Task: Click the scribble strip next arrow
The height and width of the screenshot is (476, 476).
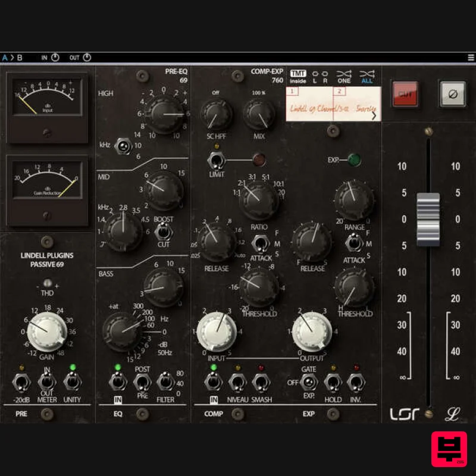Action: (x=374, y=115)
